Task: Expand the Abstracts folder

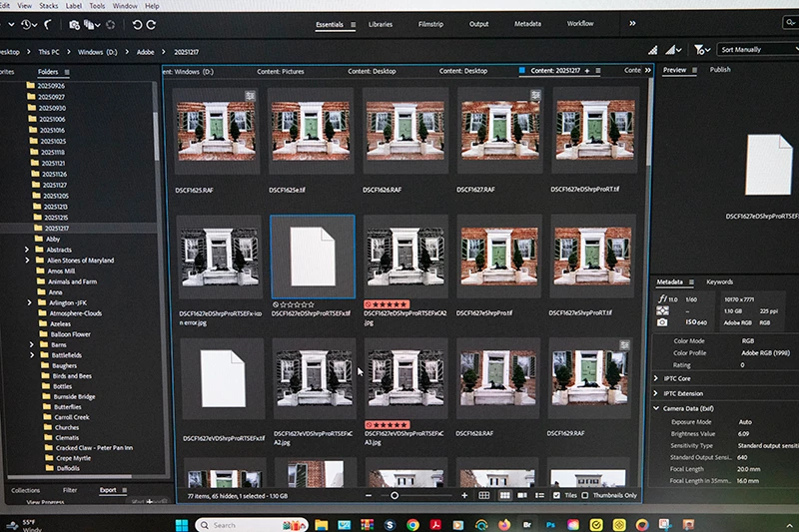Action: 27,250
